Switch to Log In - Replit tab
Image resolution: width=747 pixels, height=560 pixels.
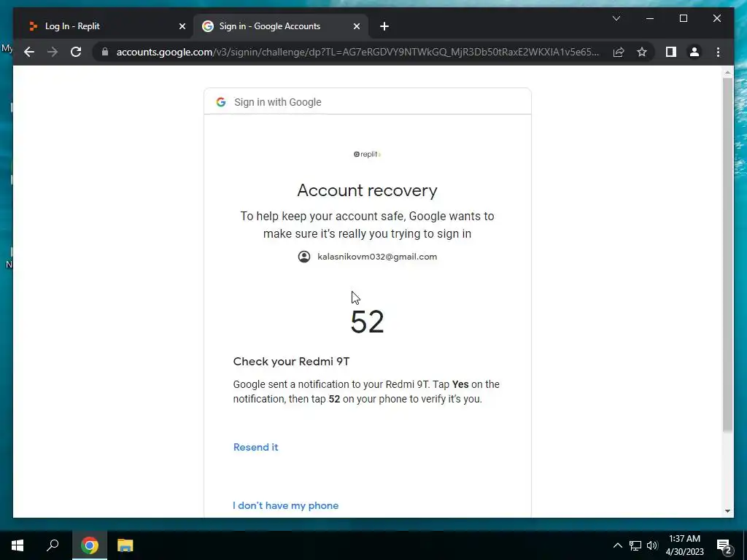coord(104,26)
